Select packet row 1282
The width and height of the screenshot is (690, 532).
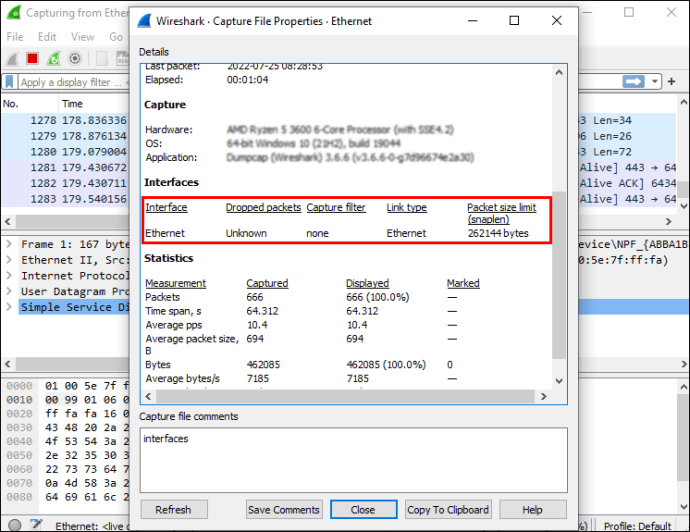click(x=66, y=183)
